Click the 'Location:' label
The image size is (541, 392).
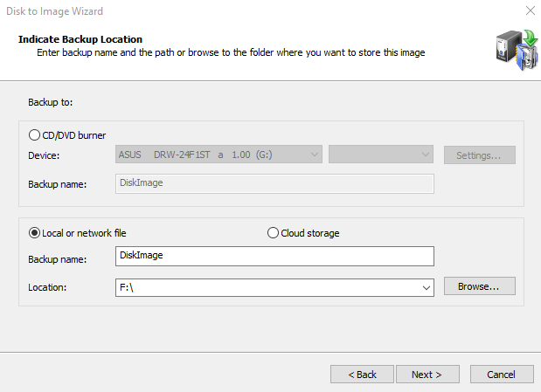[47, 287]
